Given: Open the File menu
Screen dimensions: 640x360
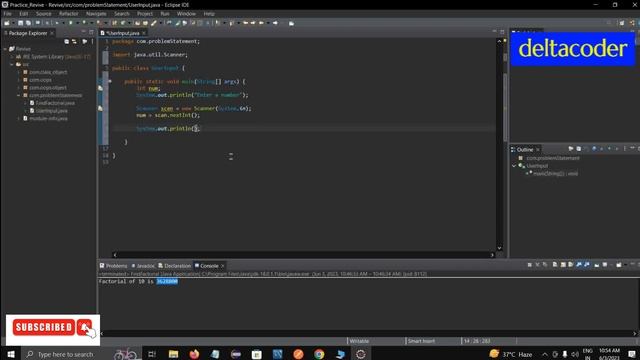Looking at the screenshot, I should pyautogui.click(x=7, y=13).
